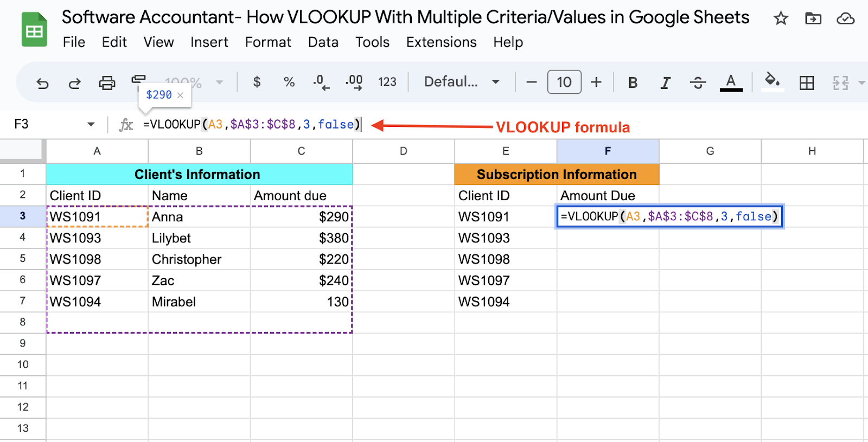Click the active F3 cell with VLOOKUP formula
The image size is (868, 442).
pos(669,216)
